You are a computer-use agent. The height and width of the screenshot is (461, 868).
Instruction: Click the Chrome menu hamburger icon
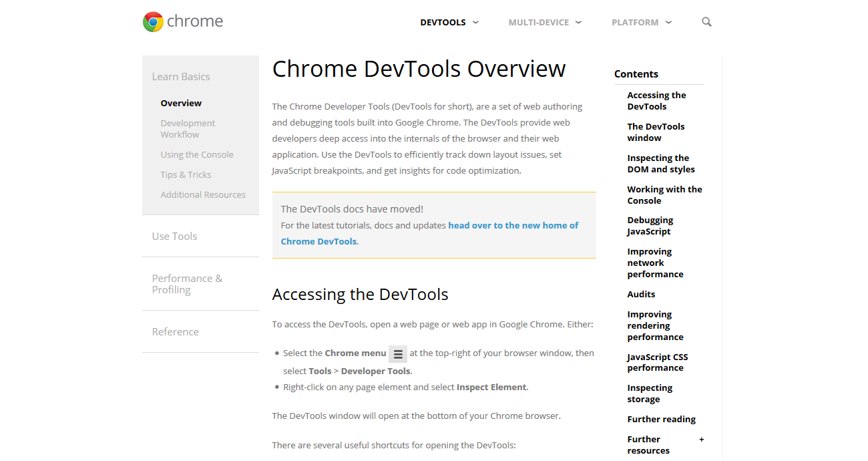[x=398, y=354]
